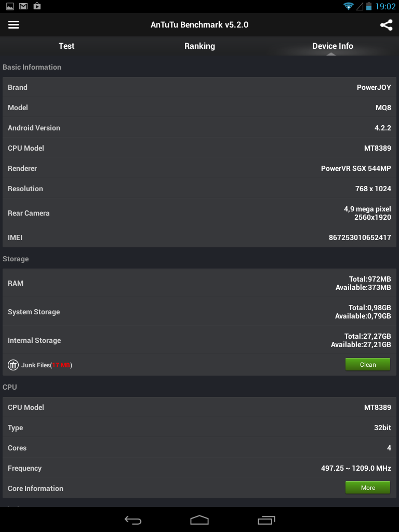Open the recent apps overview

(266, 520)
